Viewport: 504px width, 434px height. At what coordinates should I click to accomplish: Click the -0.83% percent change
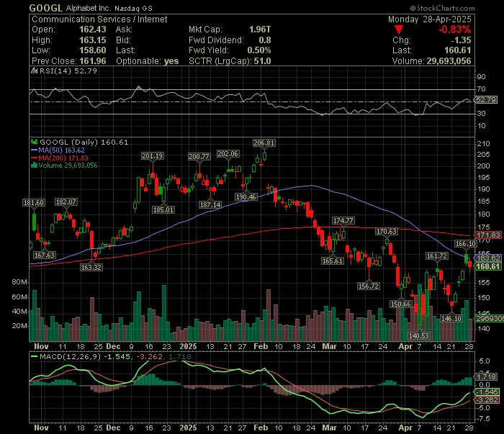455,30
